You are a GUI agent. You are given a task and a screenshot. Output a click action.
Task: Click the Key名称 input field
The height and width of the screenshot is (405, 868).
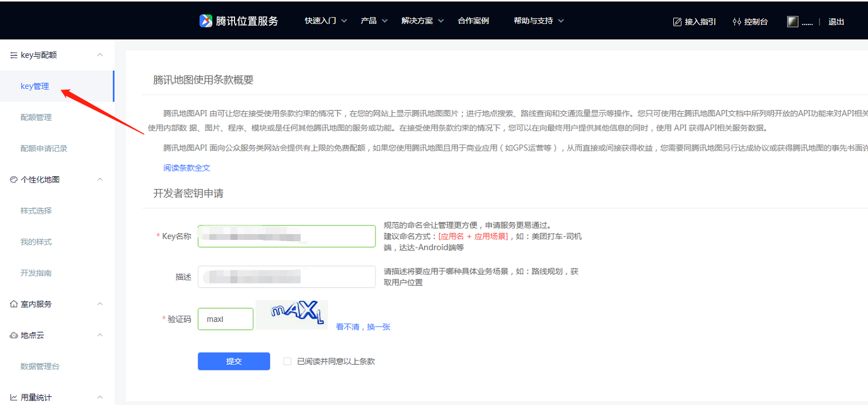coord(287,236)
